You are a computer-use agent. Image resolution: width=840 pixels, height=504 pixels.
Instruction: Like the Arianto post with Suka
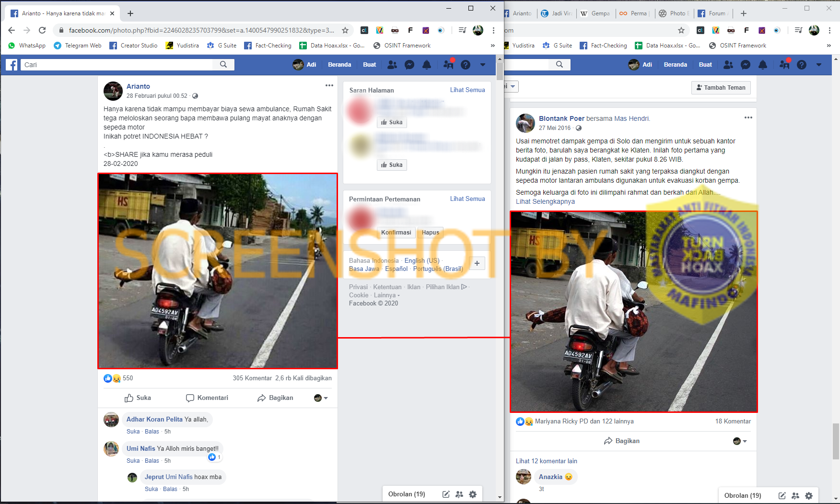click(138, 398)
